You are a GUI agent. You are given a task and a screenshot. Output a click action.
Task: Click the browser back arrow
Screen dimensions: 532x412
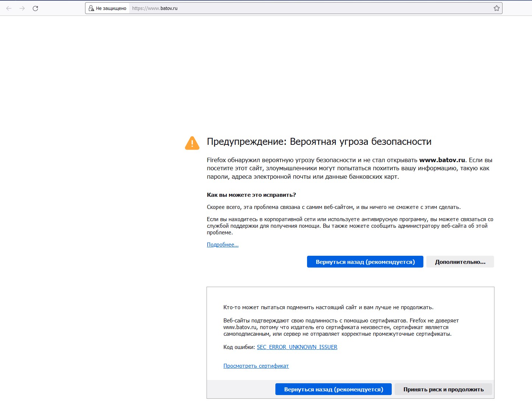[9, 8]
